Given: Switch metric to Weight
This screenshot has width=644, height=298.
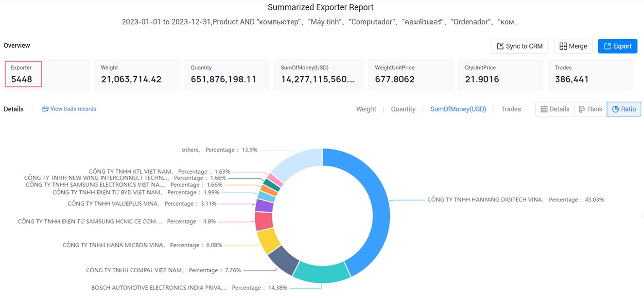Looking at the screenshot, I should (x=366, y=109).
